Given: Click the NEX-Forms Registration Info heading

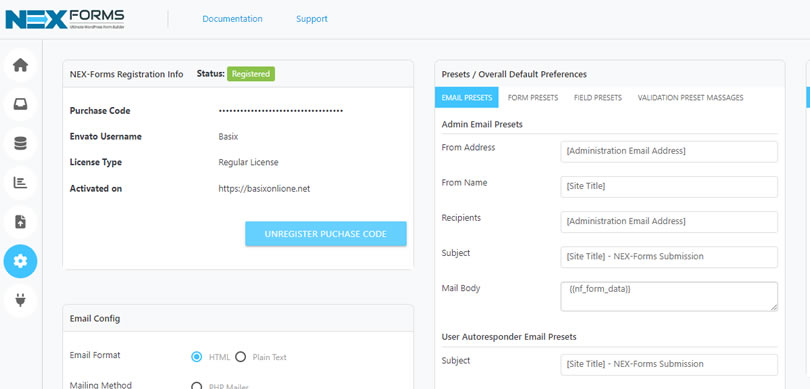Looking at the screenshot, I should pos(127,74).
